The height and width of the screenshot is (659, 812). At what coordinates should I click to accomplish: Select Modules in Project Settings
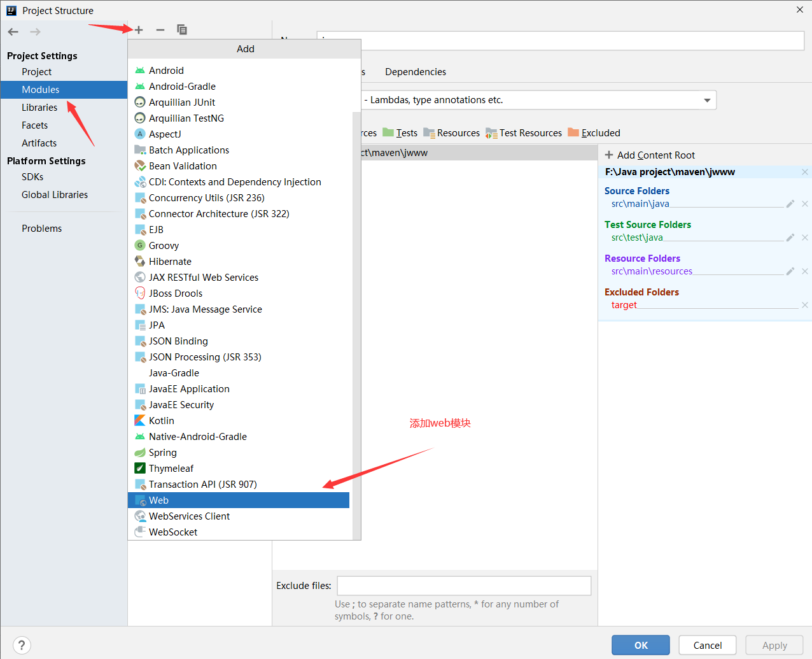(64, 90)
